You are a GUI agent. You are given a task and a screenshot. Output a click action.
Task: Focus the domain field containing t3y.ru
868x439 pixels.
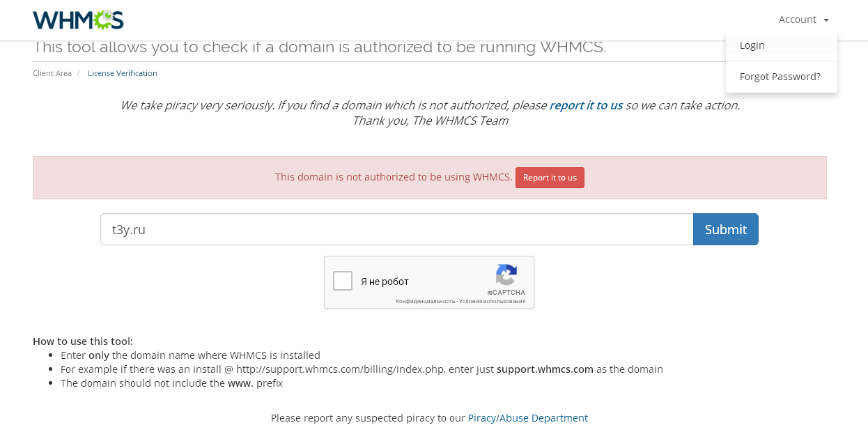pyautogui.click(x=396, y=229)
